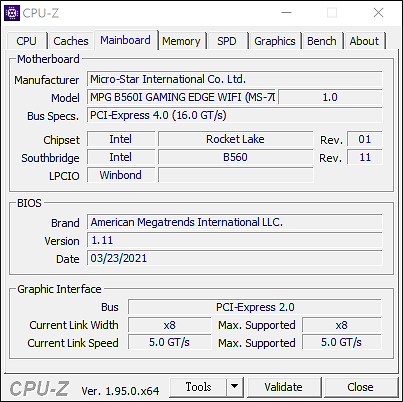Click the empty LPCIO model field

235,175
